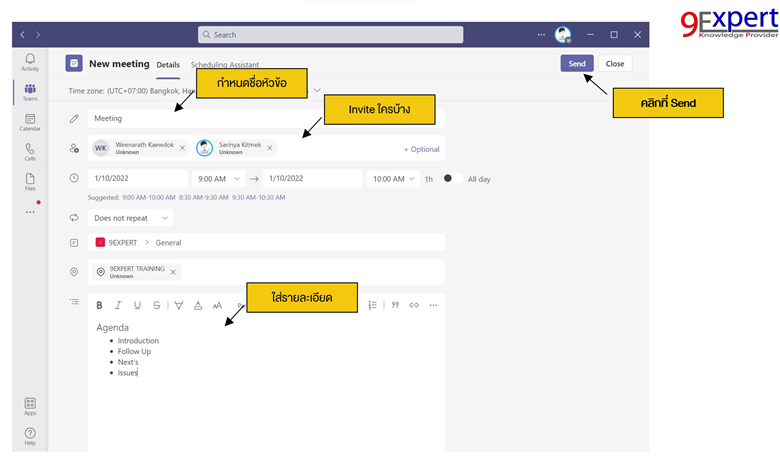
Task: Open the Activity feed in sidebar
Action: (x=30, y=62)
